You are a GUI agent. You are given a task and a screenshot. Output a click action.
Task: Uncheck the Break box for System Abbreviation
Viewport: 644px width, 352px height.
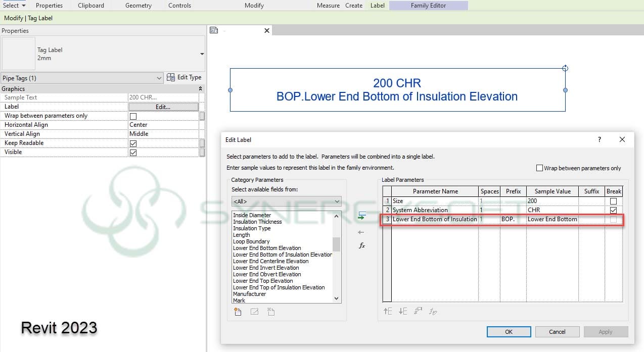[613, 210]
